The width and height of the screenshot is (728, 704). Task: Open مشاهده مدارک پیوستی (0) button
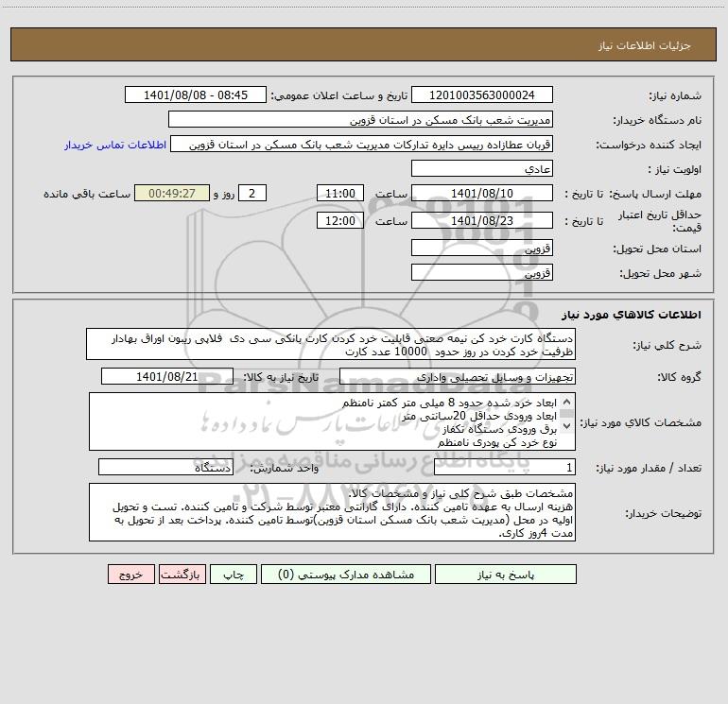(x=346, y=575)
